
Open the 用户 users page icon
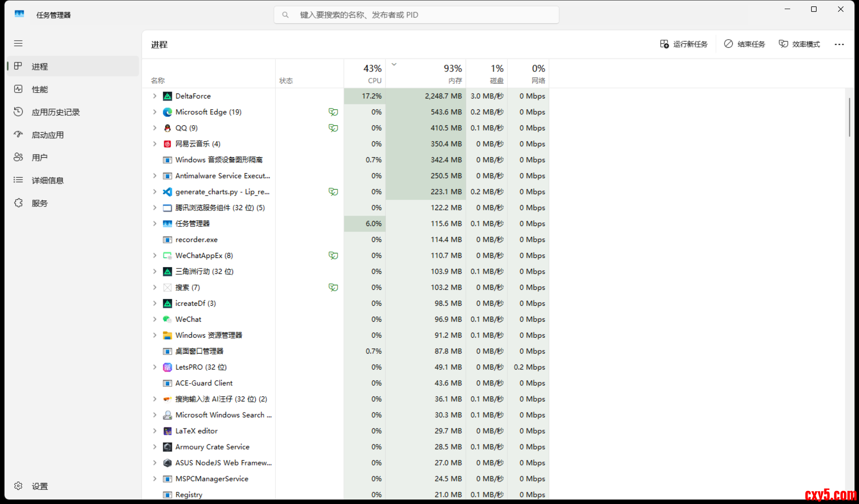pyautogui.click(x=18, y=157)
